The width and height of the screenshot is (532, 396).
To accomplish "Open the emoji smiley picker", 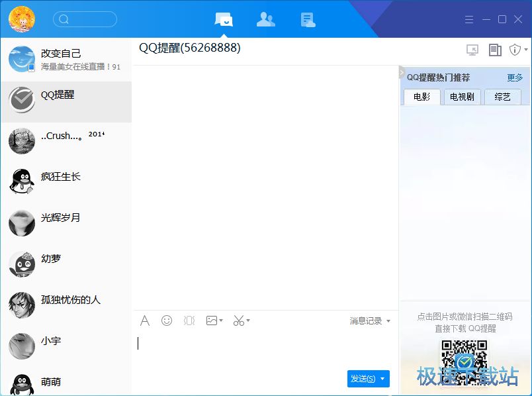I will point(167,321).
